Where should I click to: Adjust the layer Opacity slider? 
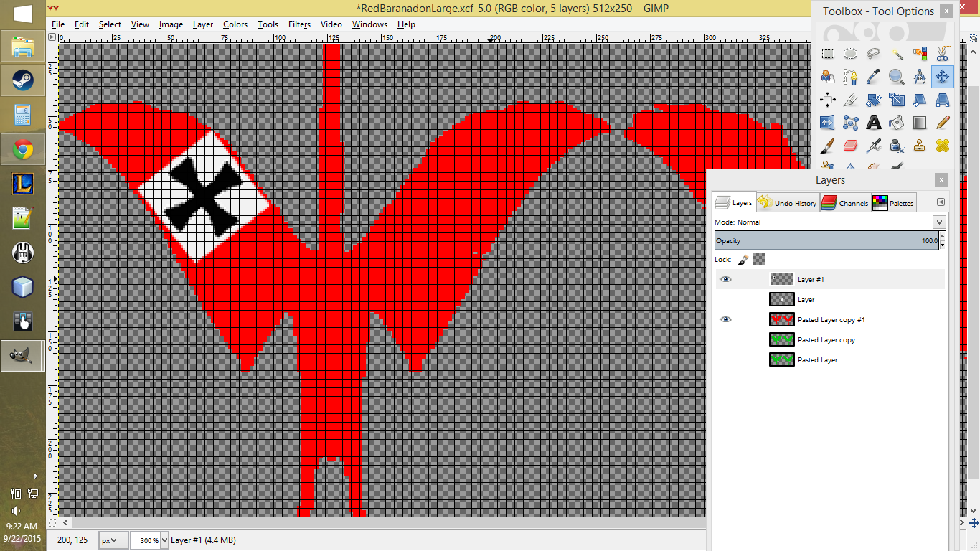point(826,240)
